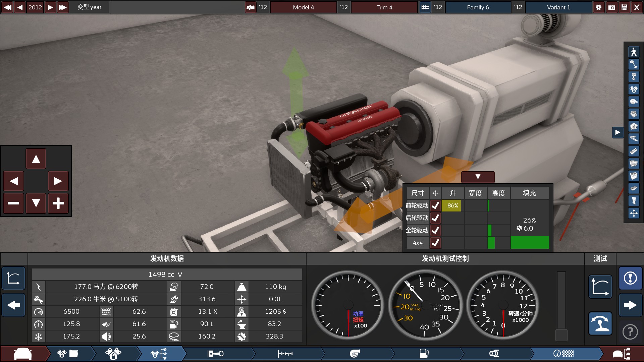Save the design with floppy disk icon
The height and width of the screenshot is (362, 644).
624,7
